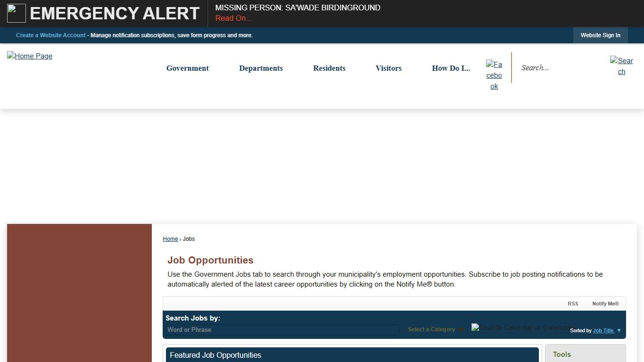The height and width of the screenshot is (362, 644).
Task: Open the Residents menu
Action: tap(329, 68)
